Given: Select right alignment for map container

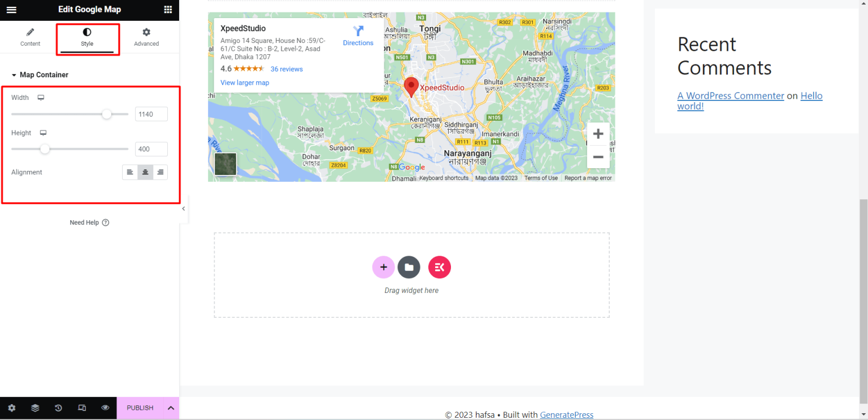Looking at the screenshot, I should pos(160,172).
